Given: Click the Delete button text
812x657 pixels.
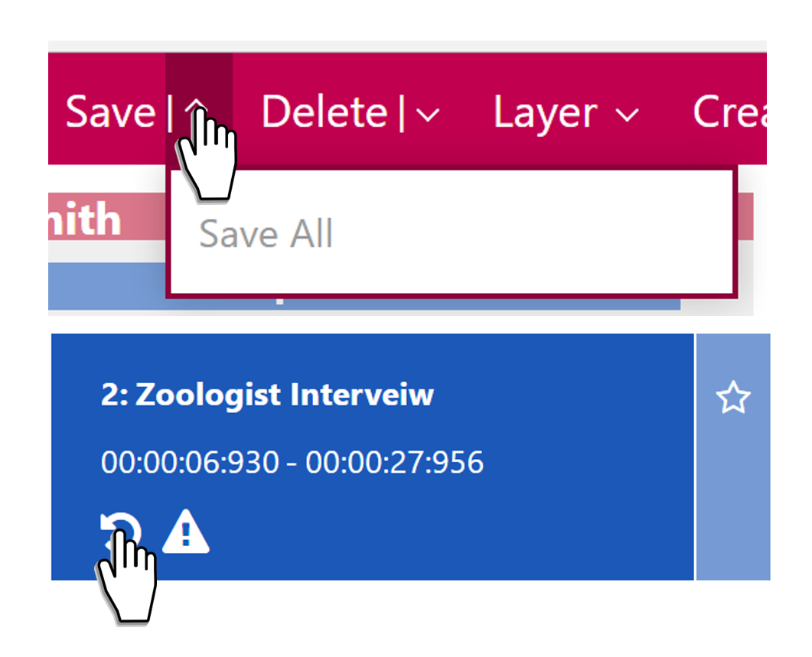Looking at the screenshot, I should [325, 112].
